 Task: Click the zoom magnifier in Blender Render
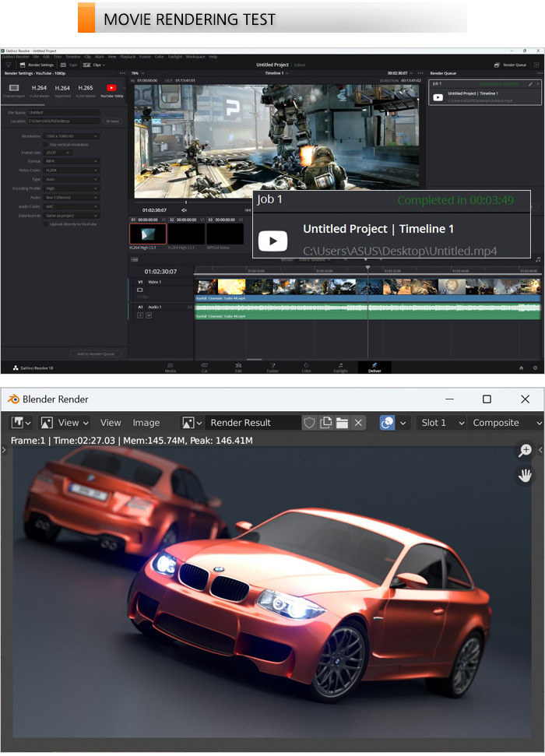tap(526, 451)
